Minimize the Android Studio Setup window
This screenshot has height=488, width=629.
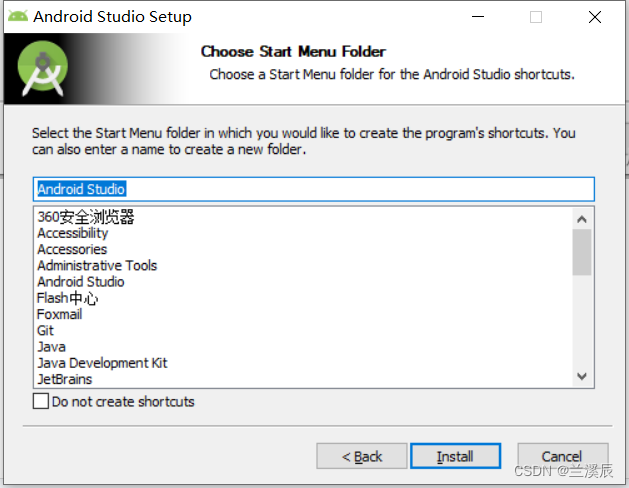tap(478, 17)
